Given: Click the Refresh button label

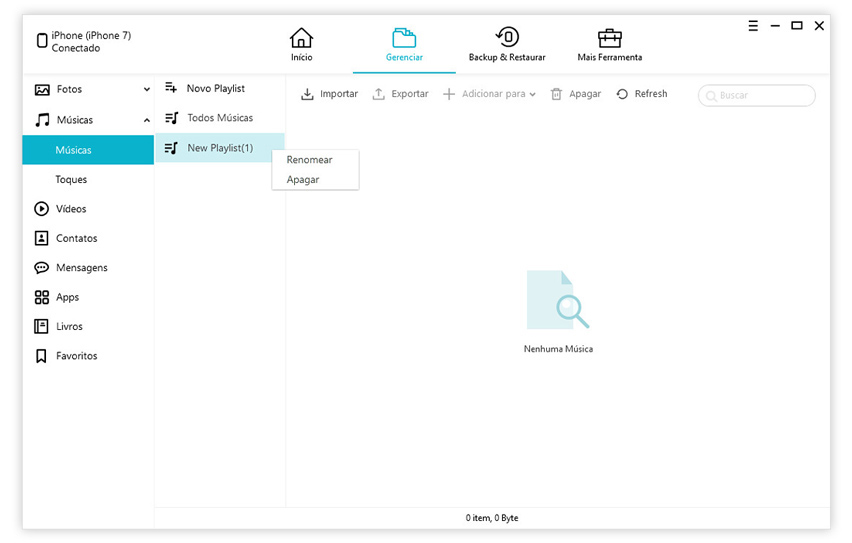Looking at the screenshot, I should pyautogui.click(x=651, y=93).
